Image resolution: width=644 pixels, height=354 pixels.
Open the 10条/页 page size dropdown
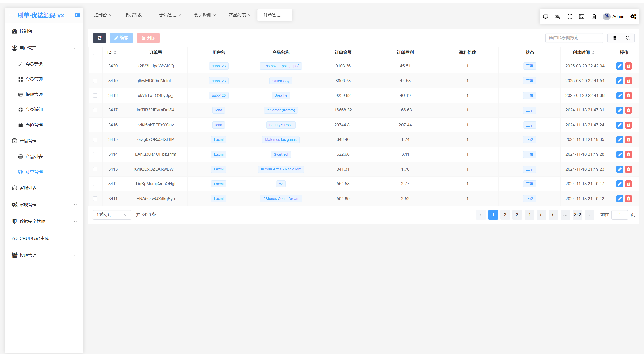[x=112, y=215]
